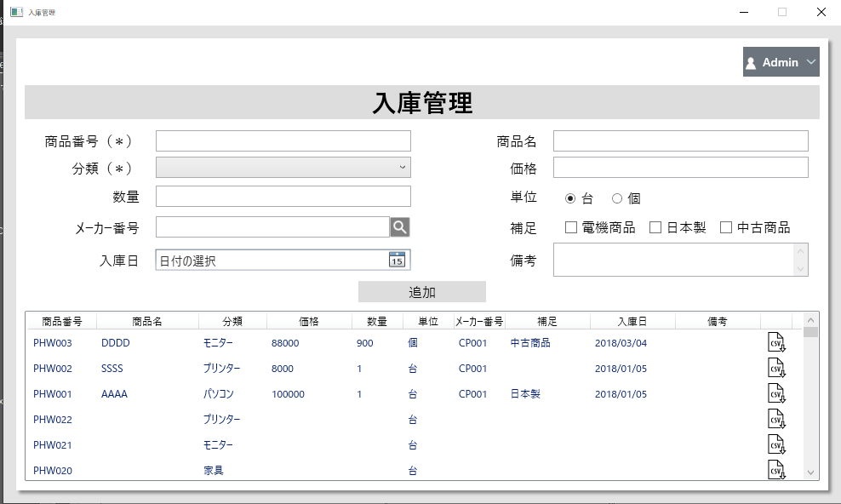Viewport: 841px width, 504px height.
Task: Focus the 商品名 input field
Action: 681,141
